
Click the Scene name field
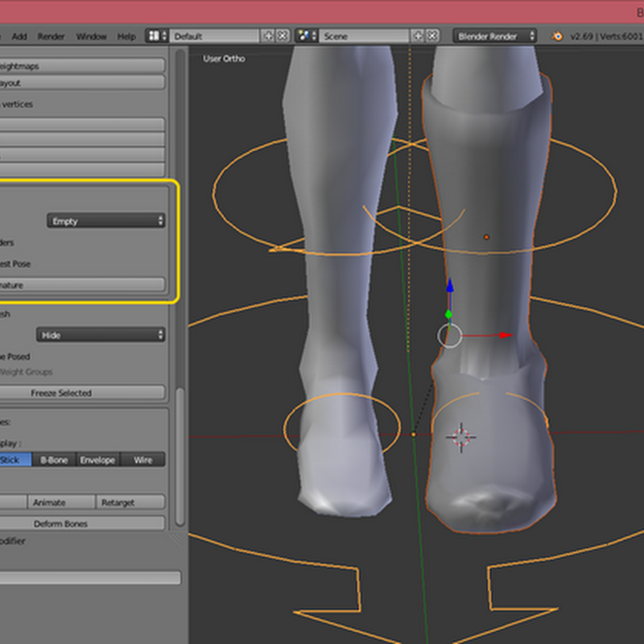coord(365,36)
